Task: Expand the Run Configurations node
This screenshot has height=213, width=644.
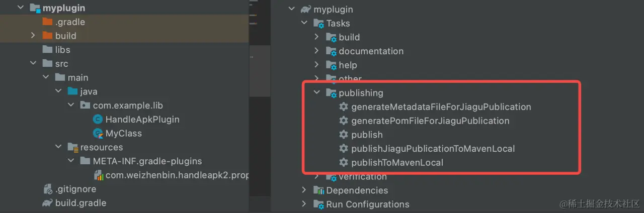Action: click(x=304, y=204)
